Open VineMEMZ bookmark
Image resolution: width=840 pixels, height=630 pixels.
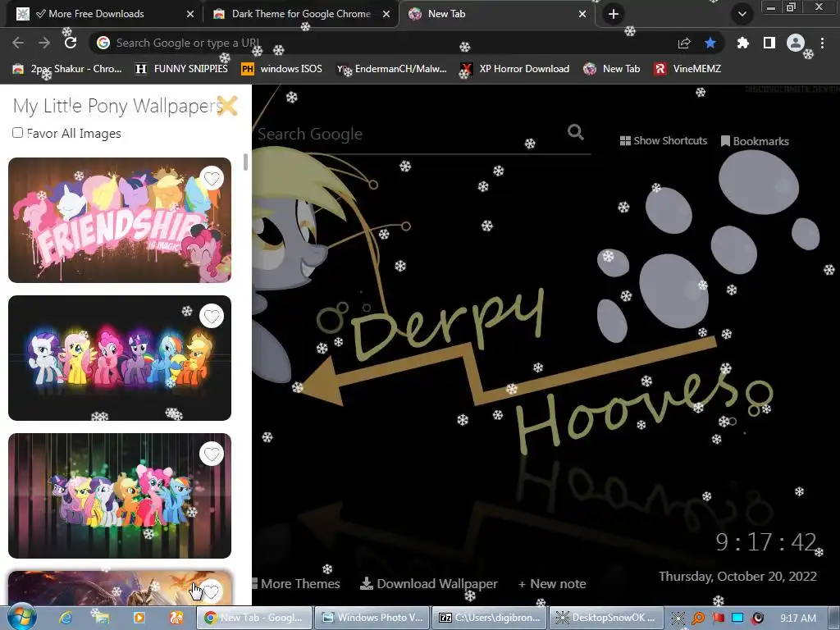point(687,69)
